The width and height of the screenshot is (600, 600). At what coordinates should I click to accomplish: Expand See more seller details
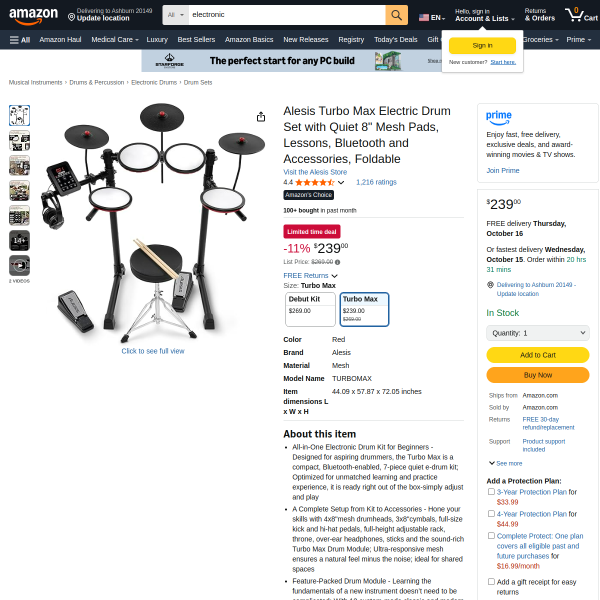pos(505,463)
